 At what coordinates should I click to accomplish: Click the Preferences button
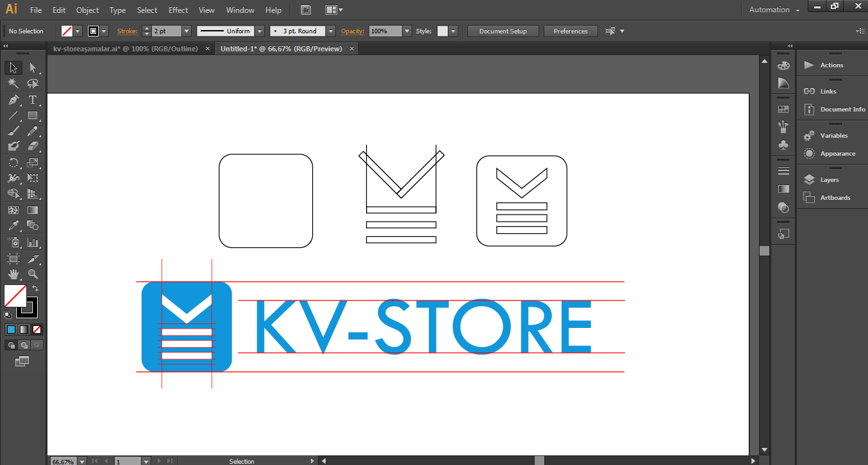tap(571, 31)
